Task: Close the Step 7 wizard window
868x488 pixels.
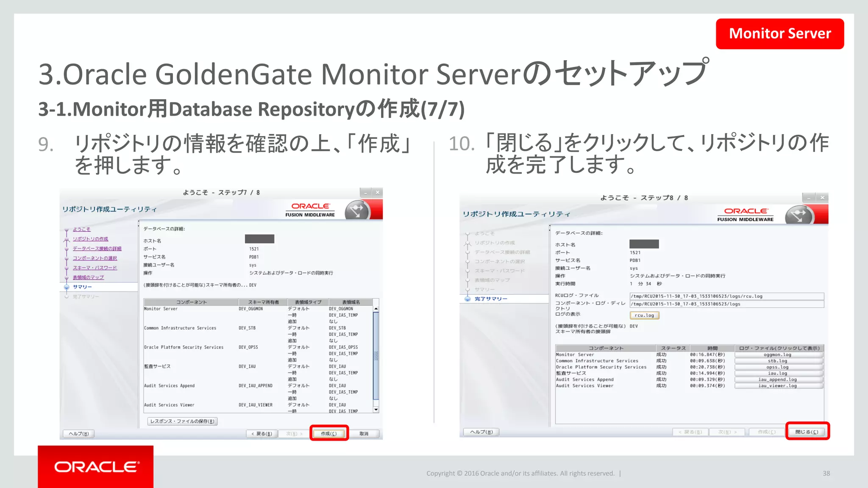Action: click(x=377, y=192)
